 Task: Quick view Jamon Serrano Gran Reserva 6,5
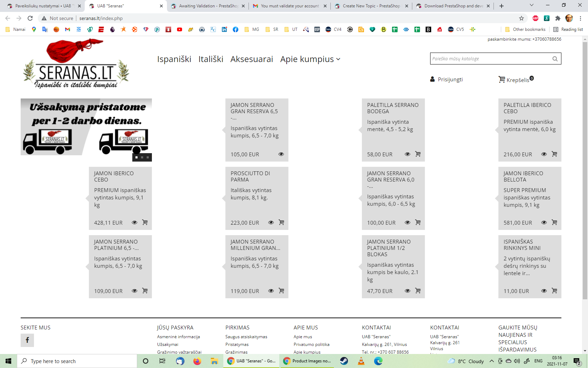tap(281, 154)
